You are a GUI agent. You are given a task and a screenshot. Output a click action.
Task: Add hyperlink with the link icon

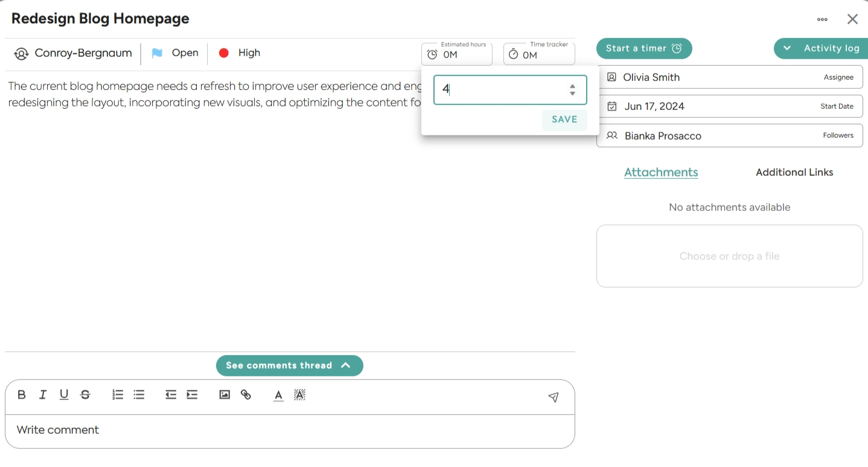tap(246, 395)
